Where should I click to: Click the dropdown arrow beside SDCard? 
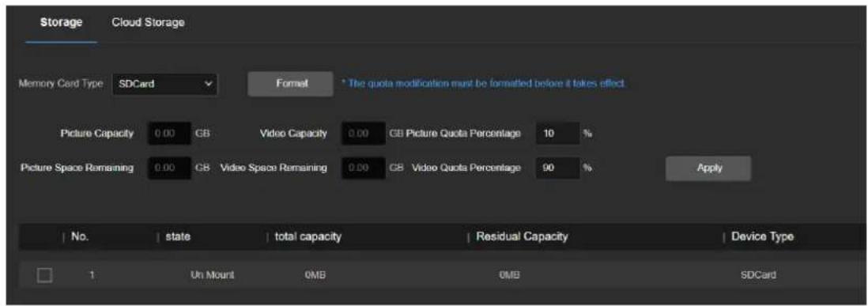click(x=208, y=85)
